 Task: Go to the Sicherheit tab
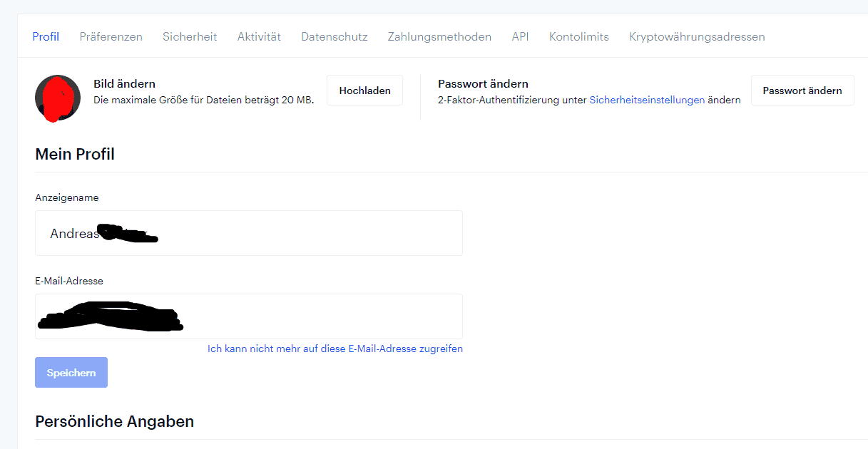tap(190, 36)
